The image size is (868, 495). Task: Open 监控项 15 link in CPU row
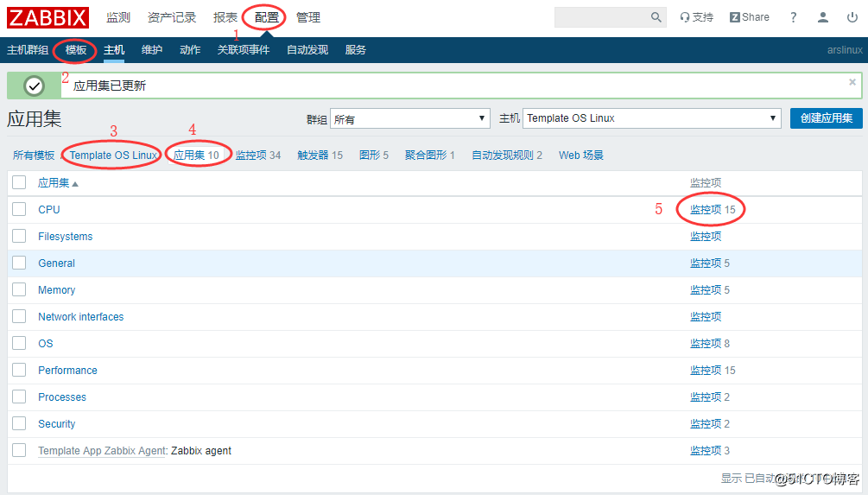(713, 210)
